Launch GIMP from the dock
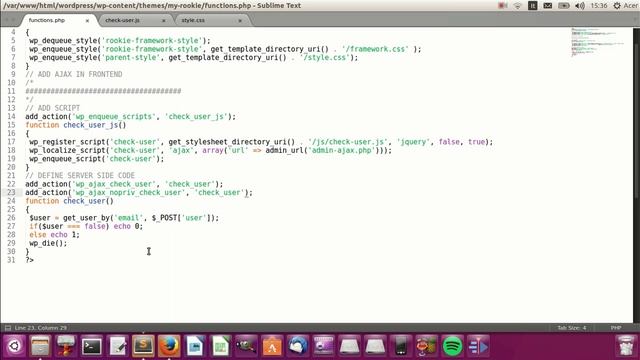Screen dimensions: 640x360 [x=246, y=347]
